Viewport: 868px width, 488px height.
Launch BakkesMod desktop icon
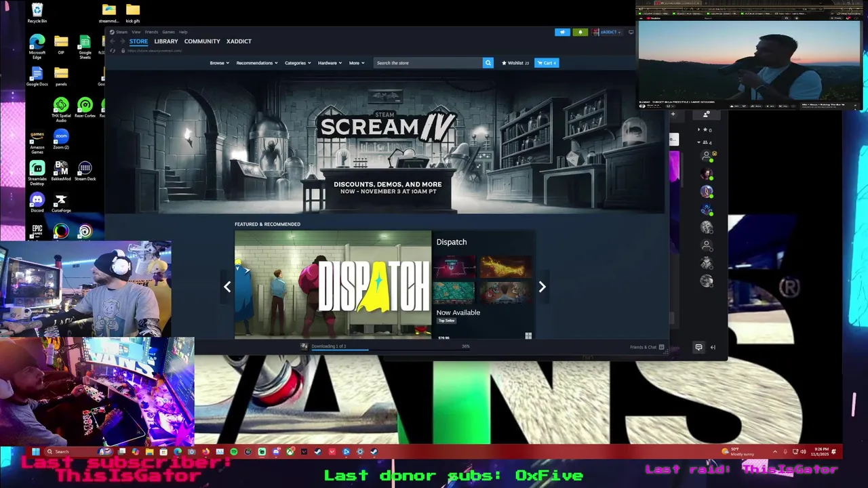point(61,171)
